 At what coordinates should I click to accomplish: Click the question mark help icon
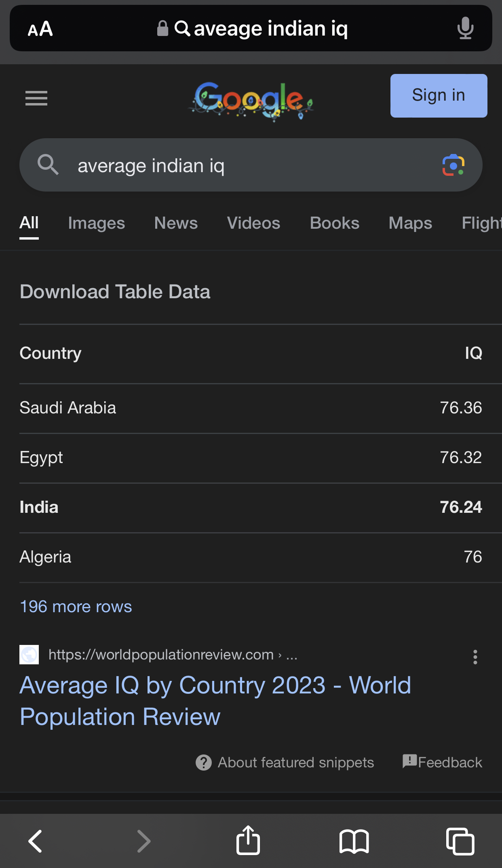coord(204,763)
